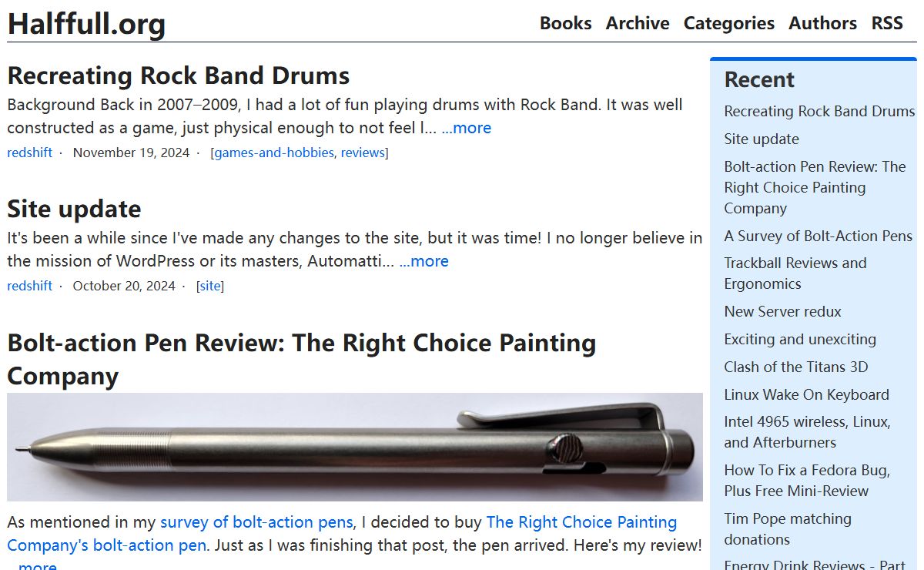Open Tim Pope matching donations sidebar link
Screen dimensions: 924x570
click(x=788, y=529)
